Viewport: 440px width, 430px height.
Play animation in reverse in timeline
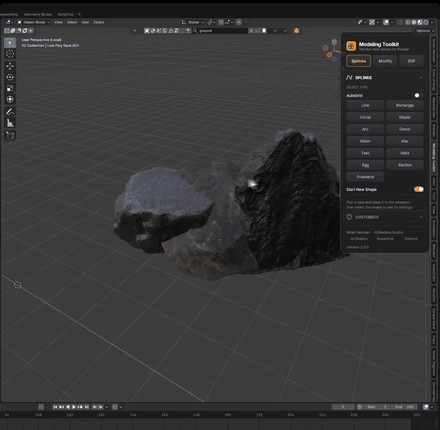click(68, 407)
